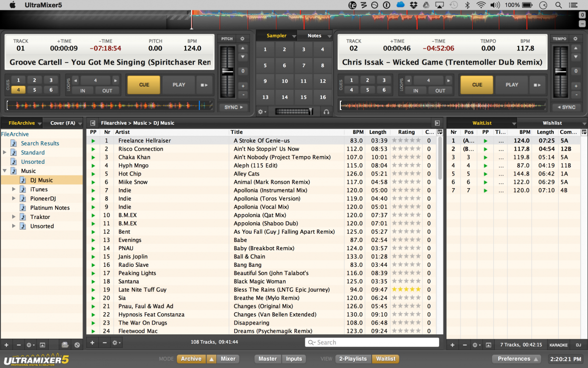Open Dropbox menu bar icon

(413, 5)
